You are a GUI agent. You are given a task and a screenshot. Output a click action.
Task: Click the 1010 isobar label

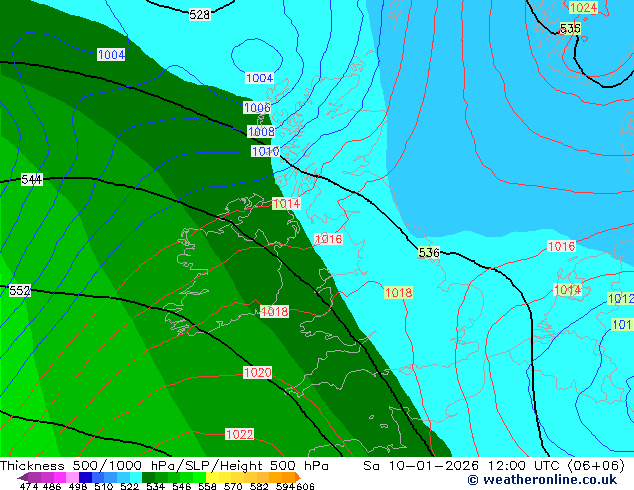pyautogui.click(x=265, y=151)
